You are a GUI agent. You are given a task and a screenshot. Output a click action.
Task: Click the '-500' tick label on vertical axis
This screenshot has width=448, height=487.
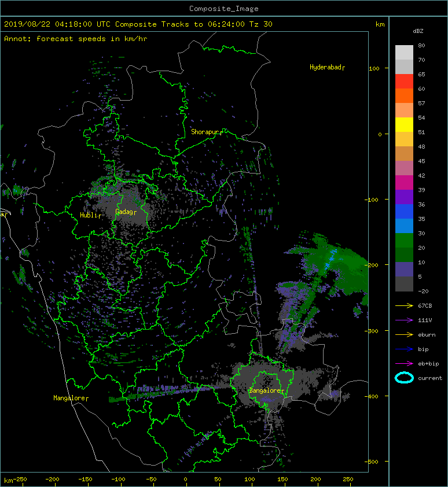371,462
